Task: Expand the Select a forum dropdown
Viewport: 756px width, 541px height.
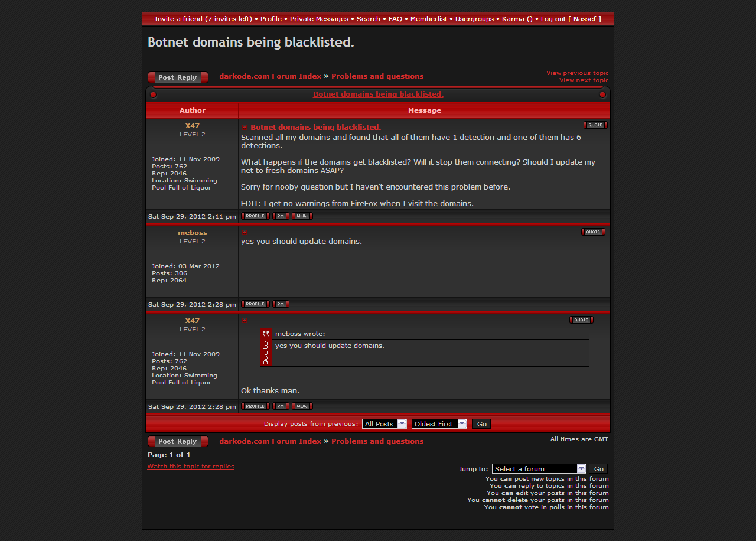Action: pos(539,469)
